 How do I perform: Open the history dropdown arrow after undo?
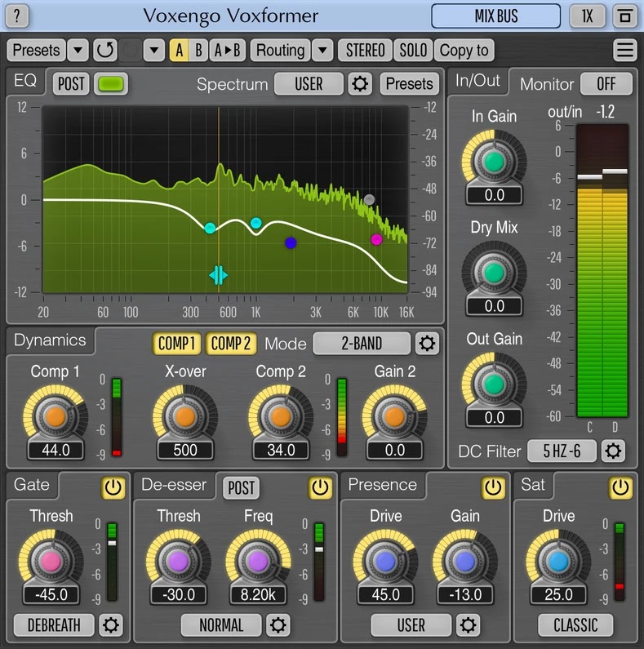[x=154, y=51]
